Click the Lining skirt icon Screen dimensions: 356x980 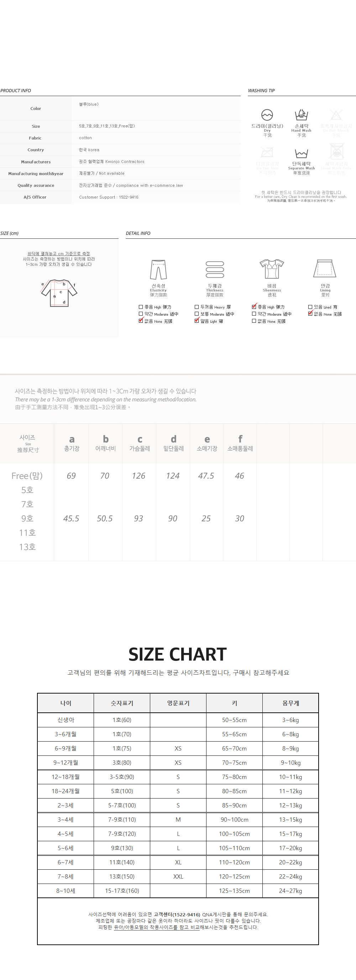point(325,269)
